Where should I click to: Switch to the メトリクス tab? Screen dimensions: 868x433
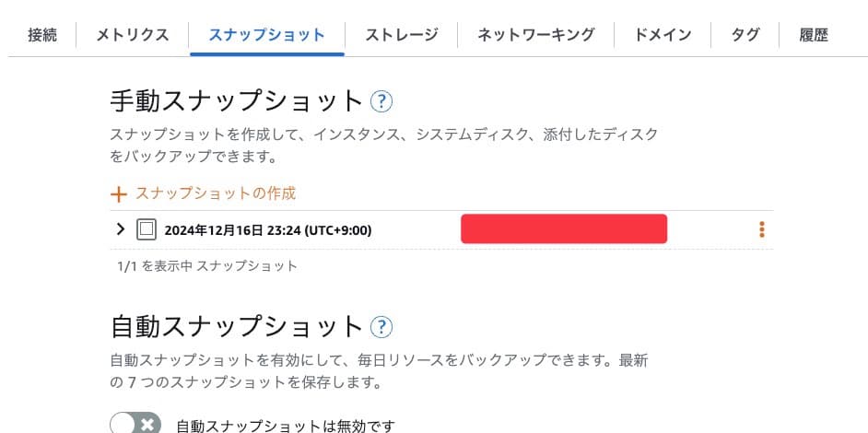click(133, 35)
